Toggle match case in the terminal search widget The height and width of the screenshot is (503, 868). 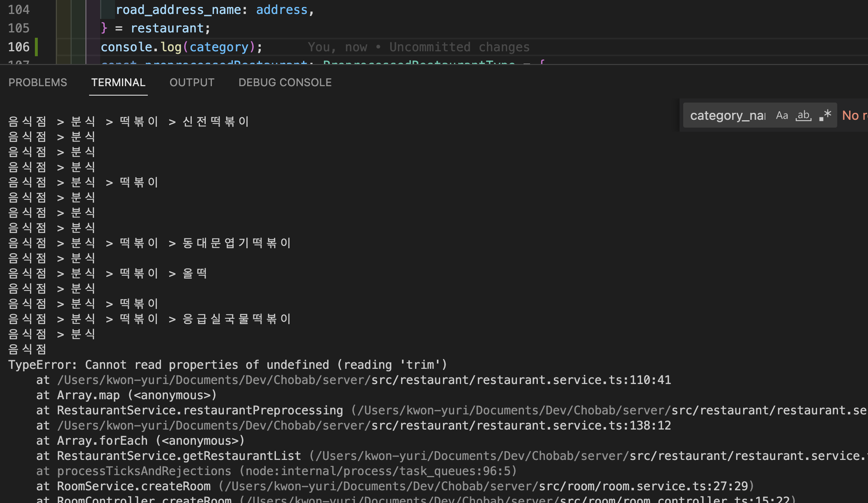(x=782, y=115)
